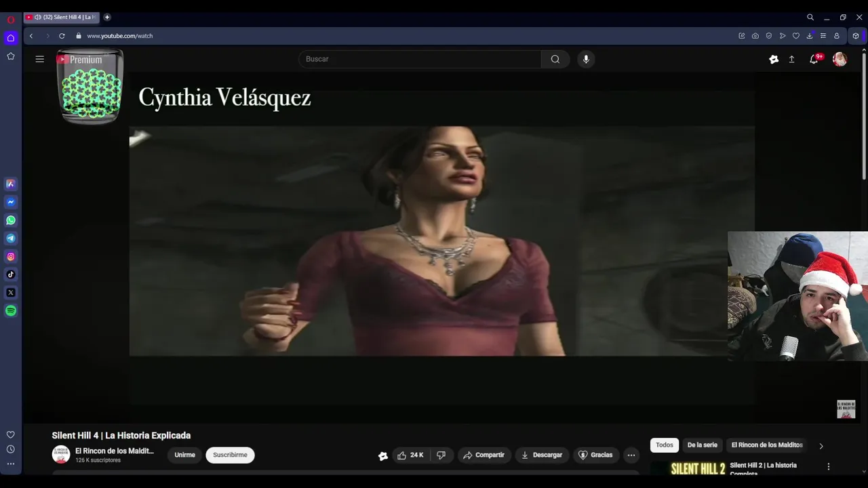Open Spotify in Opera sidebar
The height and width of the screenshot is (488, 868).
tap(11, 310)
